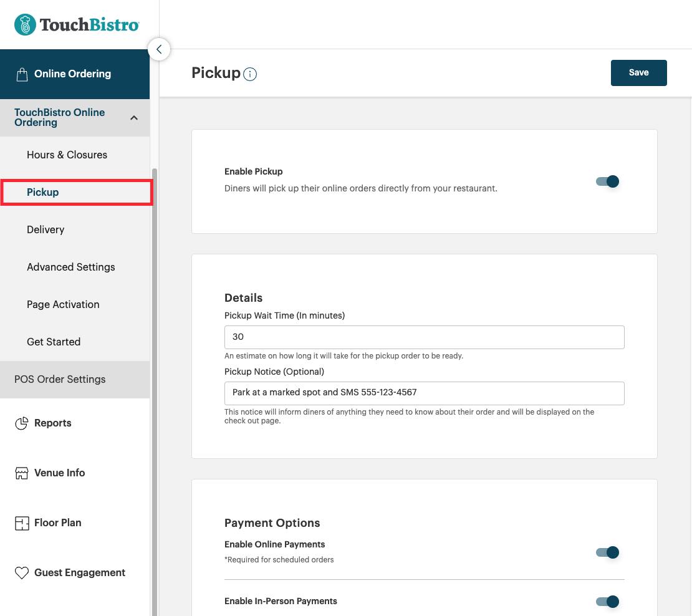Click the Guest Engagement heart icon
Image resolution: width=692 pixels, height=616 pixels.
click(x=22, y=572)
